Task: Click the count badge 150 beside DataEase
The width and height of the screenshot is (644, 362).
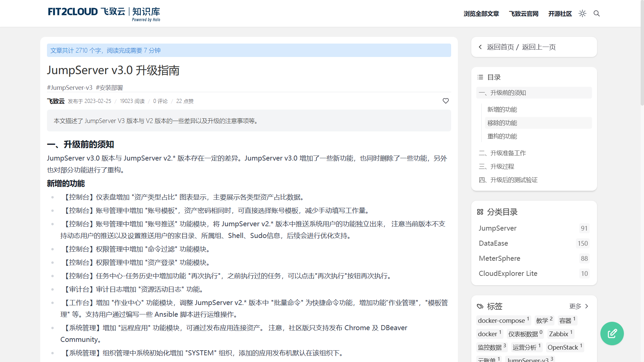Action: [583, 243]
